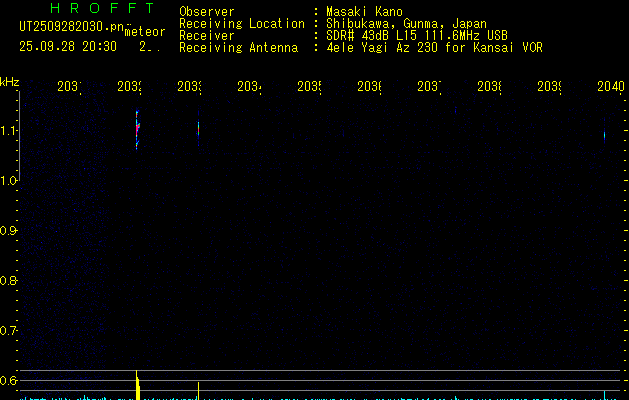Click the 2036 time axis marker
This screenshot has width=629, height=400.
(x=369, y=86)
